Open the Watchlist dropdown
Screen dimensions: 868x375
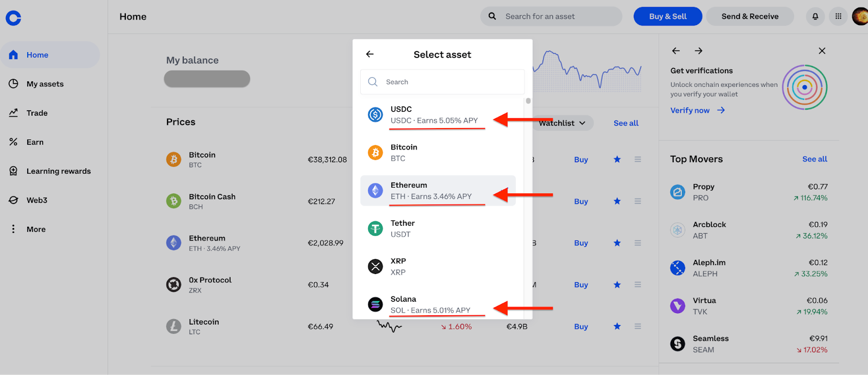tap(562, 123)
